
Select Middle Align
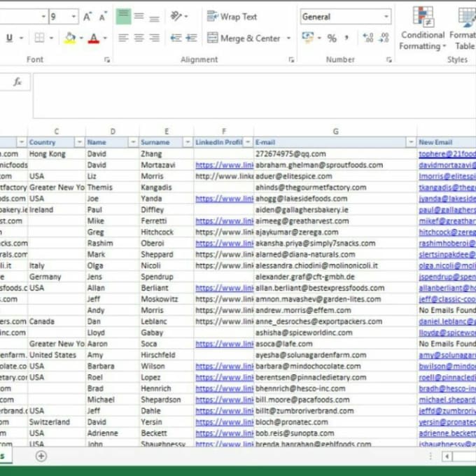139,16
